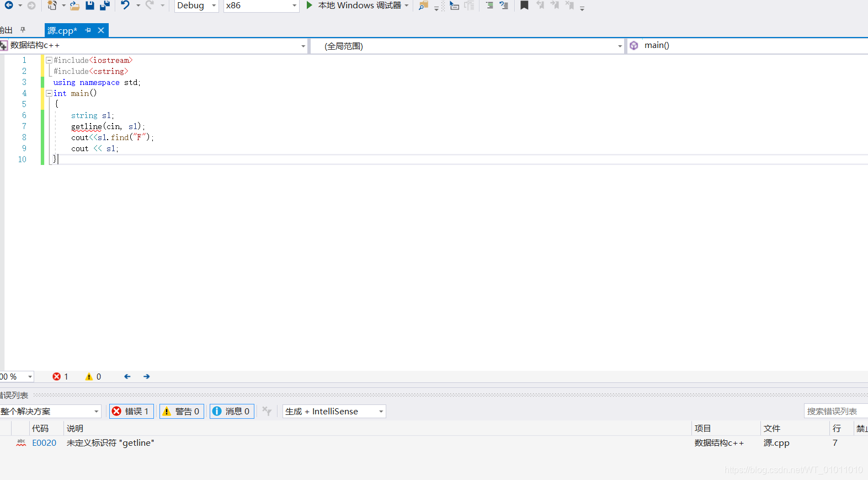Image resolution: width=868 pixels, height=480 pixels.
Task: Switch to the 源.cpp* editor tab
Action: coord(62,30)
